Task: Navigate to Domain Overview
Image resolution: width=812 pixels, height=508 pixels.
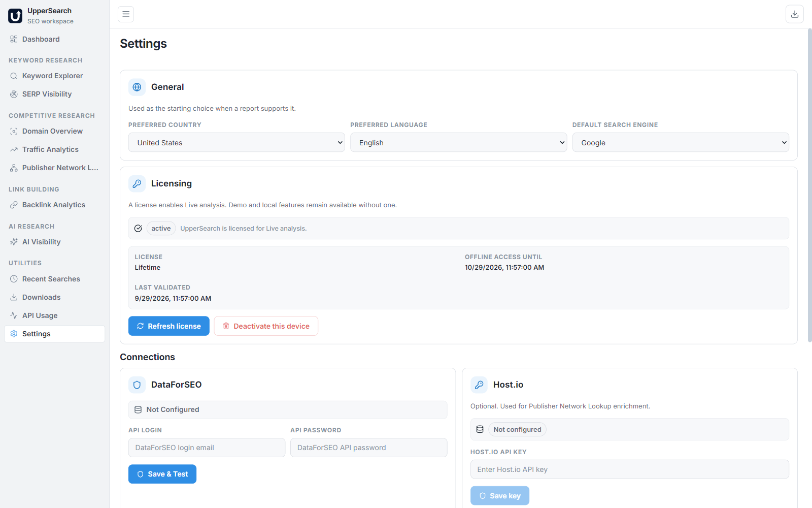Action: [x=54, y=131]
